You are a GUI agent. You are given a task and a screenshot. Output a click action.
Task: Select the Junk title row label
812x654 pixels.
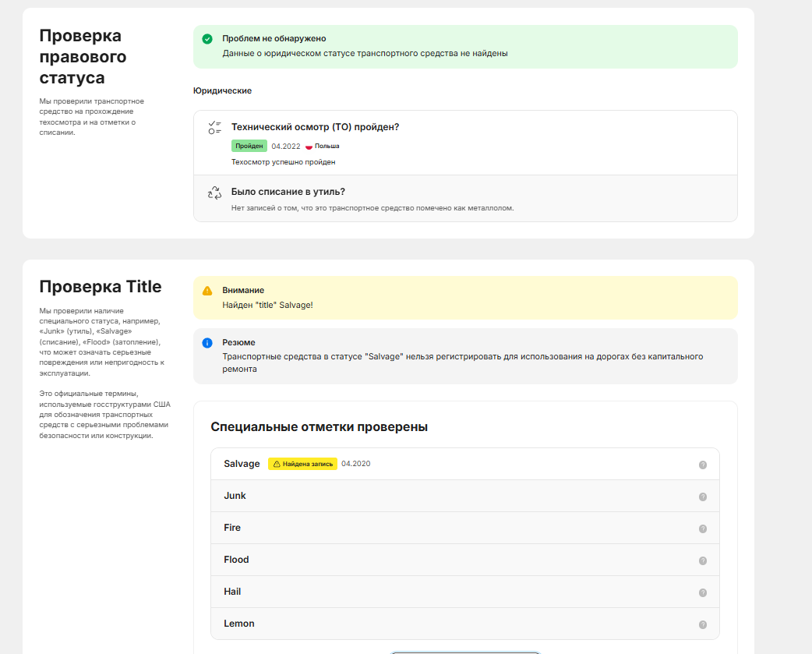(x=235, y=496)
